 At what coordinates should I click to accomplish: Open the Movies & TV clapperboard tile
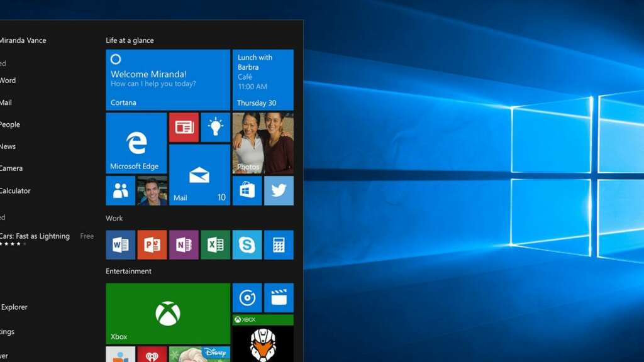pyautogui.click(x=279, y=297)
